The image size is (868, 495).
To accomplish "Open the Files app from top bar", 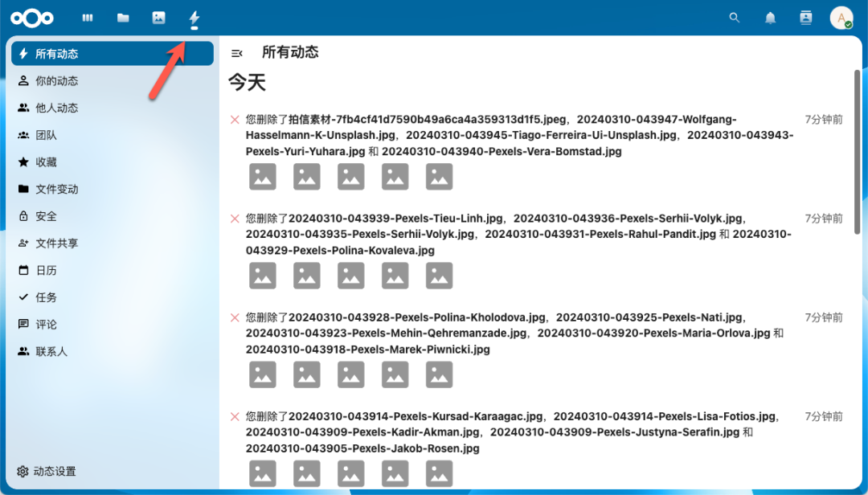I will (122, 17).
